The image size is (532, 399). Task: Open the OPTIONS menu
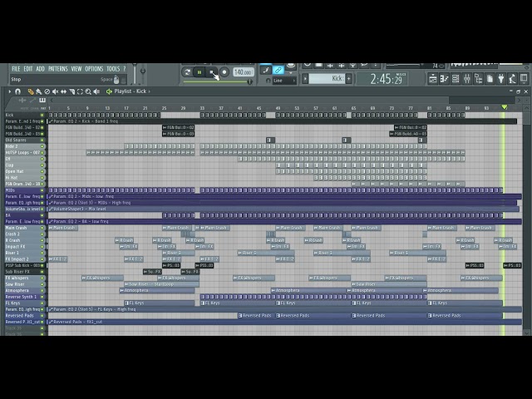click(x=94, y=68)
